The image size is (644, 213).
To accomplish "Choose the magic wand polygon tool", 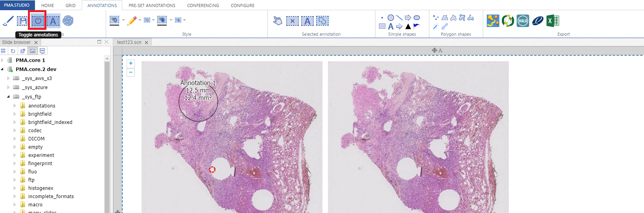I will (x=436, y=26).
